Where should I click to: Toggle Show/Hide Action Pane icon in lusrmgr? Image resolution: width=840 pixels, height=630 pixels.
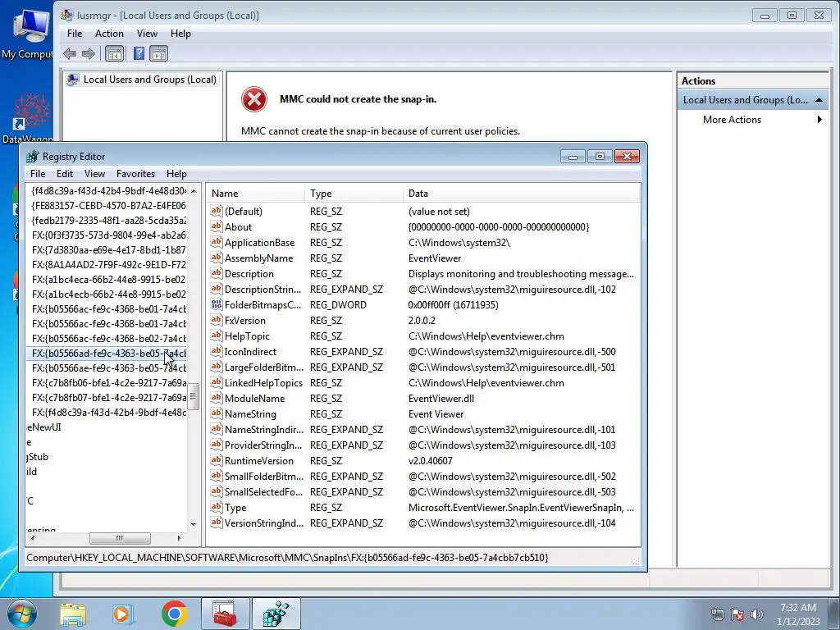(x=158, y=53)
